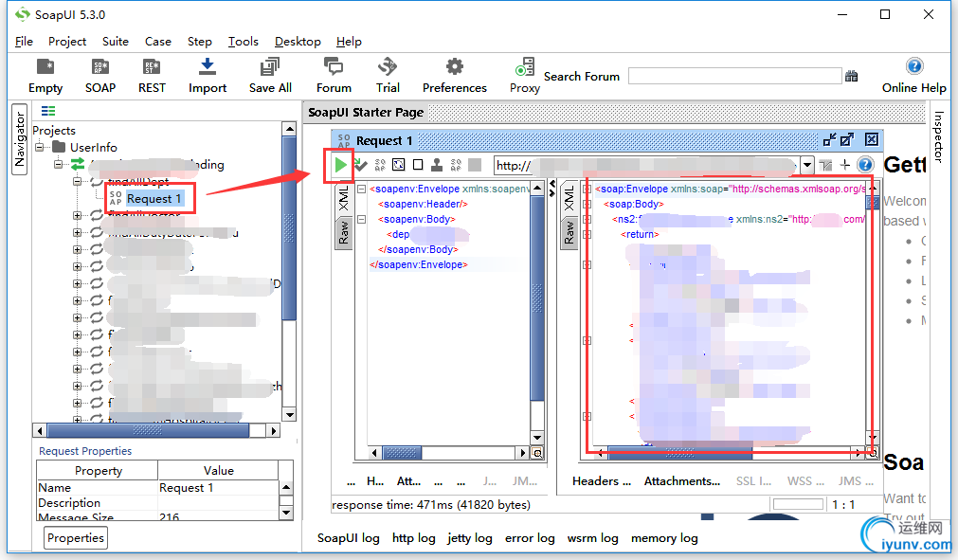Open the Tools menu
The height and width of the screenshot is (560, 958).
point(244,42)
